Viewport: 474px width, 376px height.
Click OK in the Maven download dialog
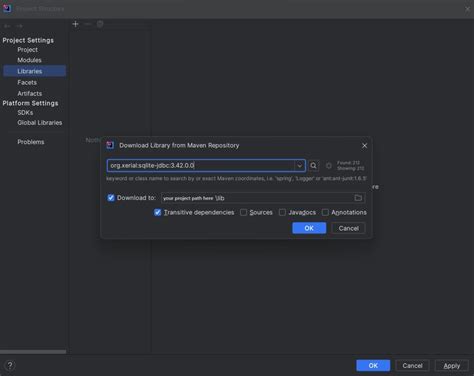[x=309, y=228]
